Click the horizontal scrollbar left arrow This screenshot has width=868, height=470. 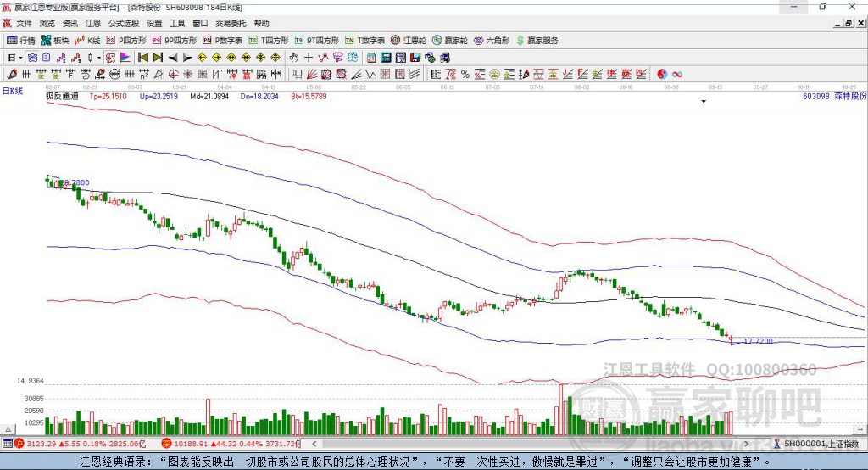pyautogui.click(x=314, y=444)
